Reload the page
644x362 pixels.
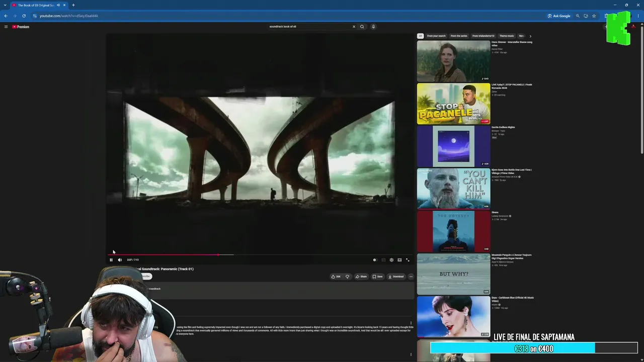pos(24,16)
